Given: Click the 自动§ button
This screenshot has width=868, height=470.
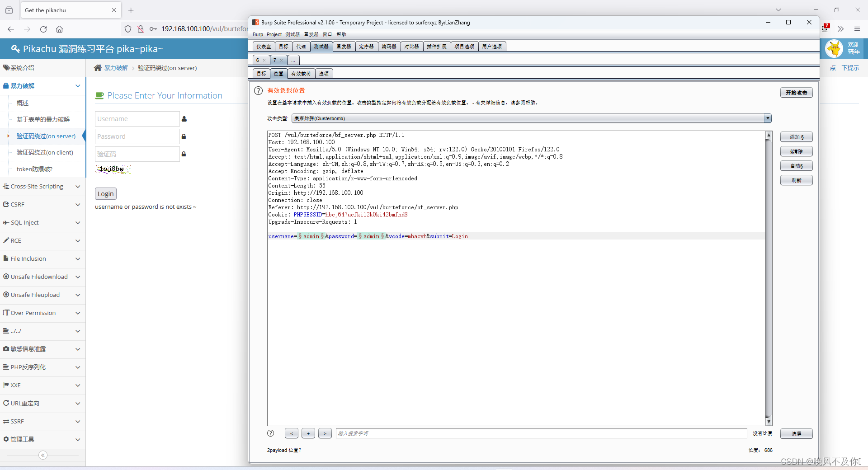Looking at the screenshot, I should point(797,166).
